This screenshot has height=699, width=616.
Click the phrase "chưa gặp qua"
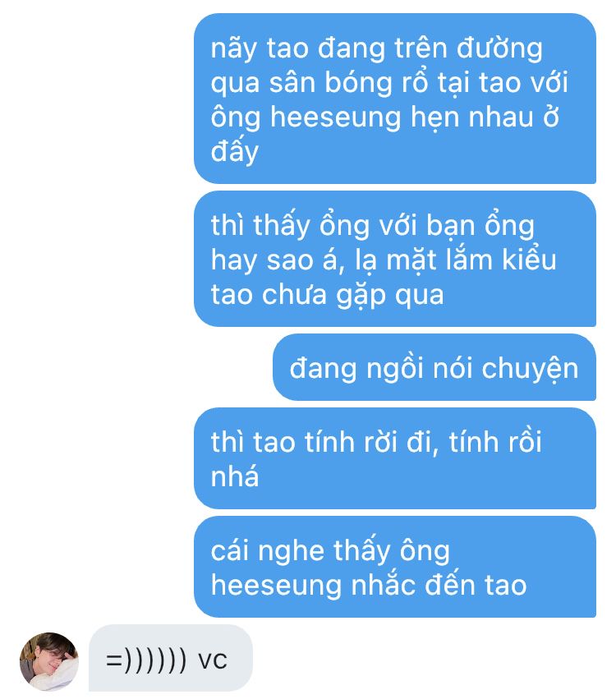[353, 295]
